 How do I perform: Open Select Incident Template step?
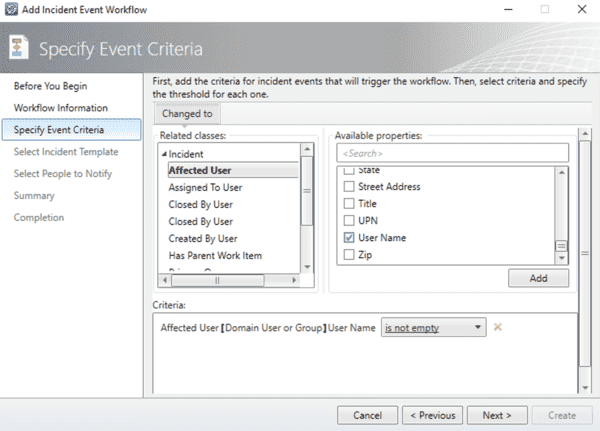click(66, 152)
